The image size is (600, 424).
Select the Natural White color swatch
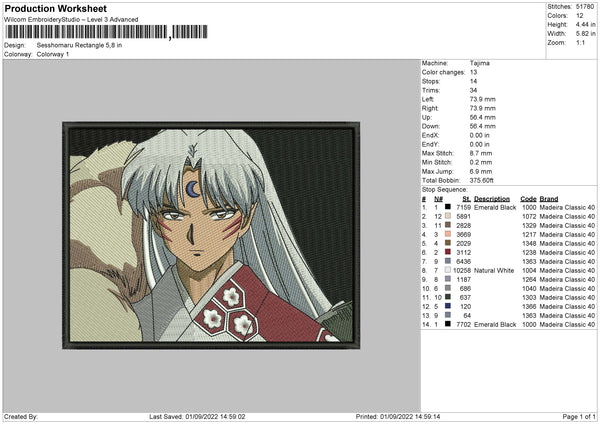[x=448, y=270]
